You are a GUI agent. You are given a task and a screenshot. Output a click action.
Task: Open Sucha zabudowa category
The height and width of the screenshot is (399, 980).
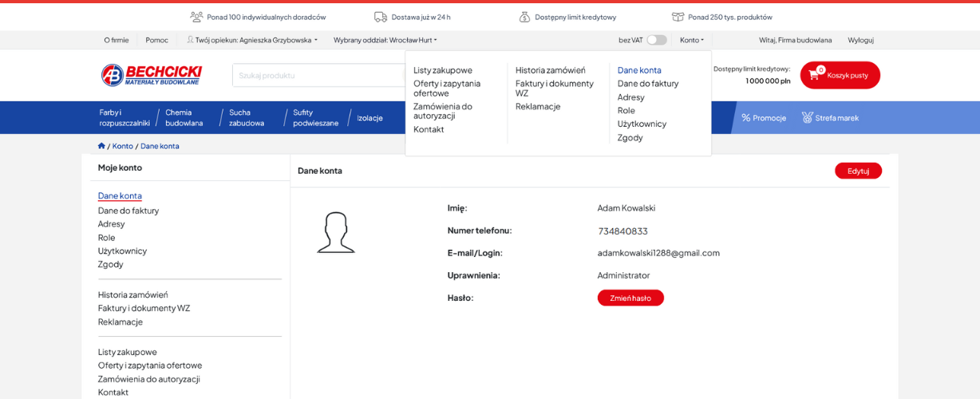(247, 117)
